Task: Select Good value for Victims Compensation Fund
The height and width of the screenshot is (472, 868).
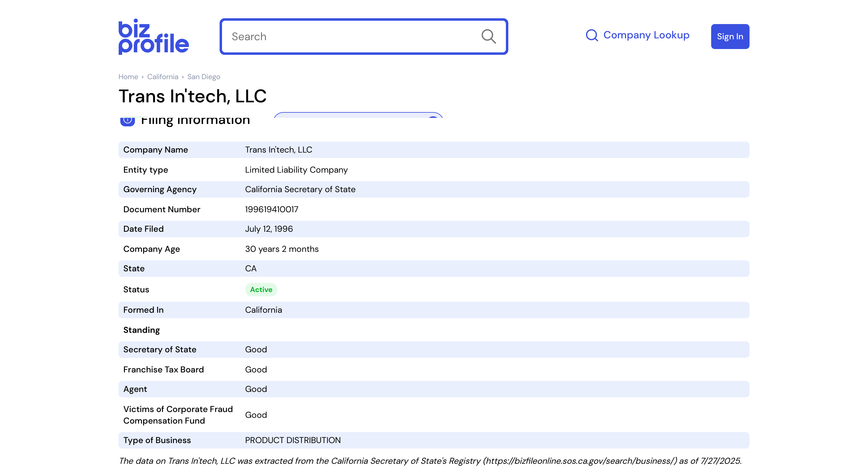Action: 256,415
